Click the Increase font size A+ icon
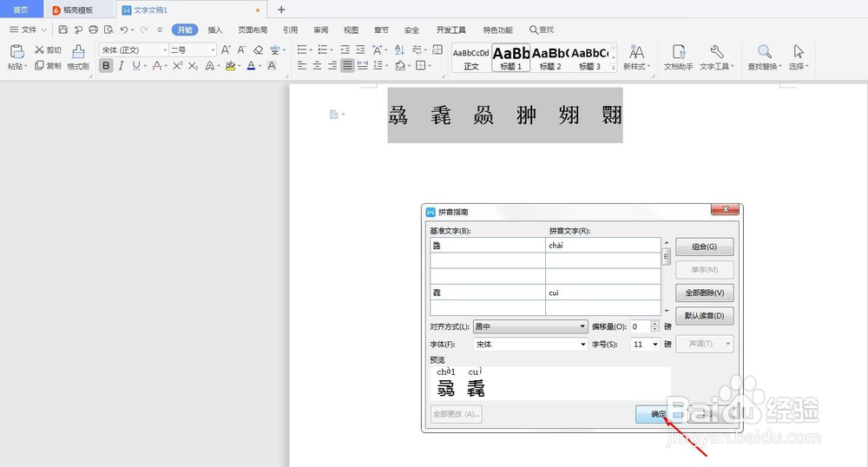This screenshot has width=868, height=467. tap(226, 49)
